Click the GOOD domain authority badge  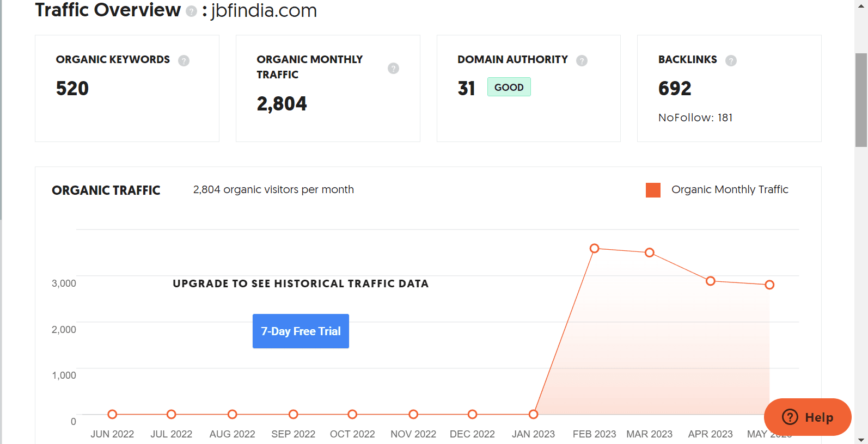pos(509,87)
